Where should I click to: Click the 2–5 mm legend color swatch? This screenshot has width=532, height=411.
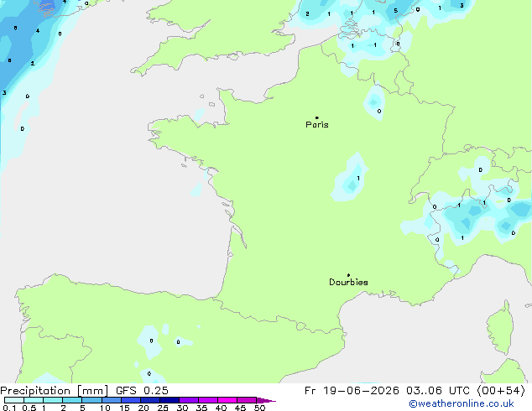(72, 400)
